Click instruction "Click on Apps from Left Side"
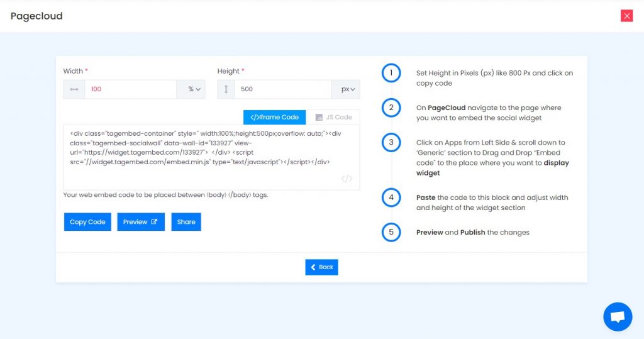Screen dimensions: 644x339 click(492, 158)
